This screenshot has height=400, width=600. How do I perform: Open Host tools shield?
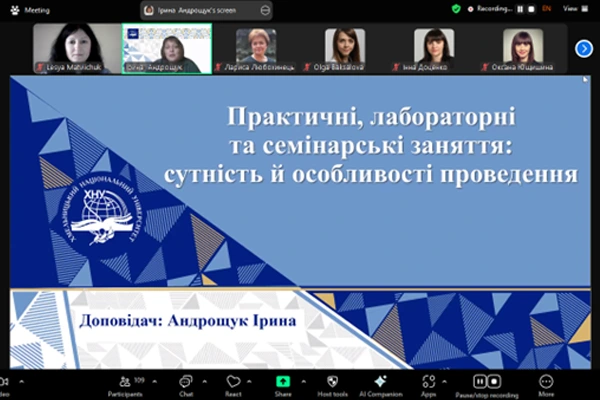tap(332, 386)
